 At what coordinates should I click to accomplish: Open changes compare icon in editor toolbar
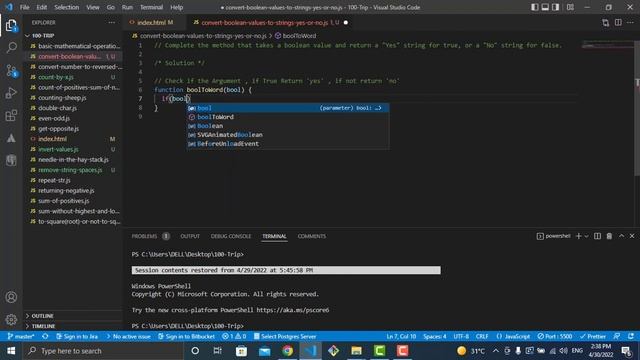pyautogui.click(x=606, y=22)
